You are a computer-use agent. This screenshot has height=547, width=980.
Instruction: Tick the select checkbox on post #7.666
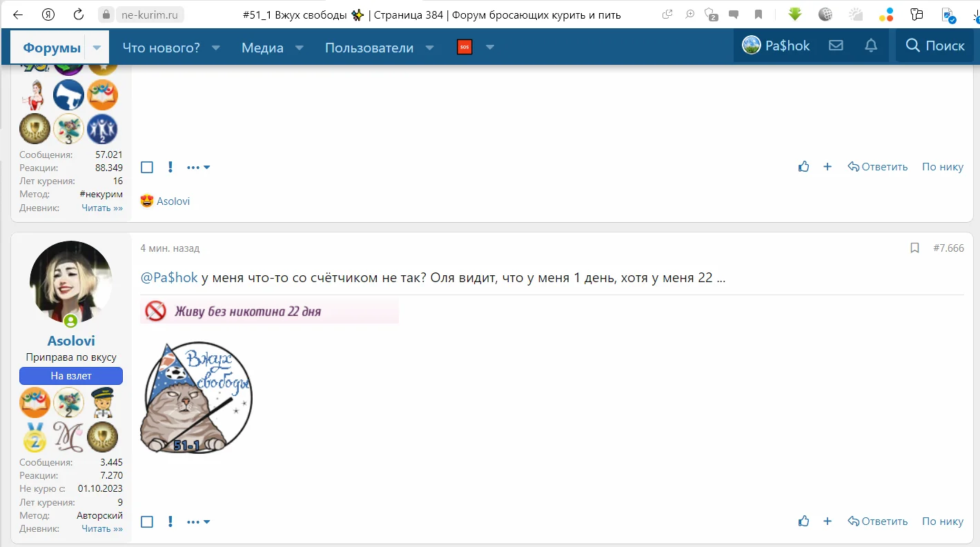146,521
